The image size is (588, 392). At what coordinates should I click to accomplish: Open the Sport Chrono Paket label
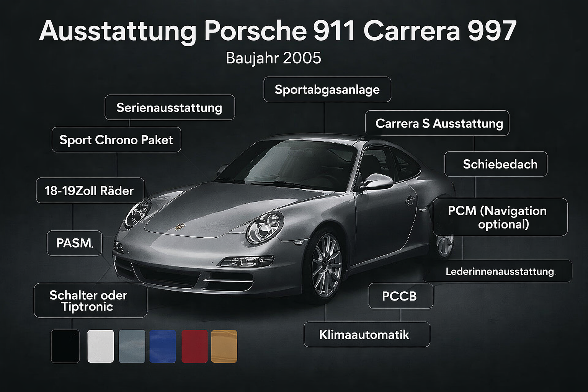coord(116,140)
